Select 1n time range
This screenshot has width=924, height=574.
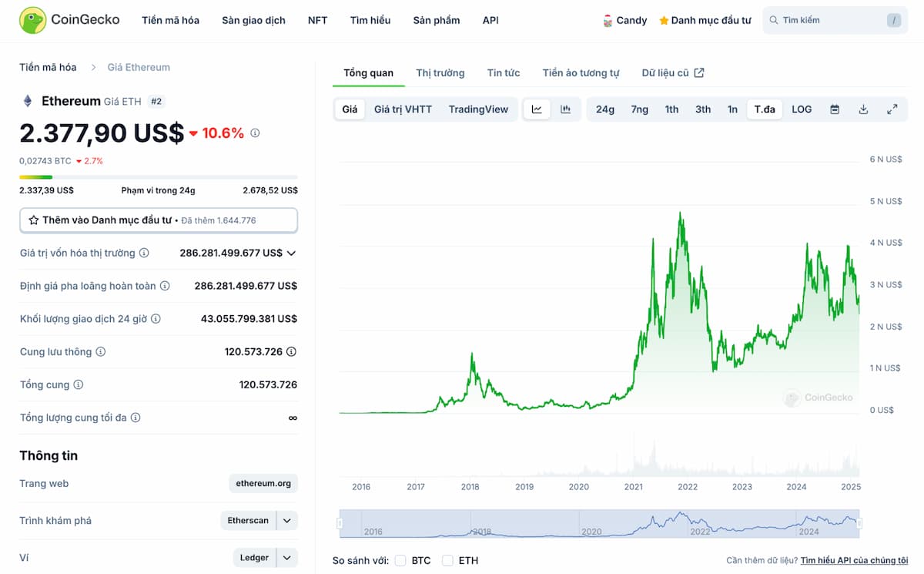coord(732,109)
